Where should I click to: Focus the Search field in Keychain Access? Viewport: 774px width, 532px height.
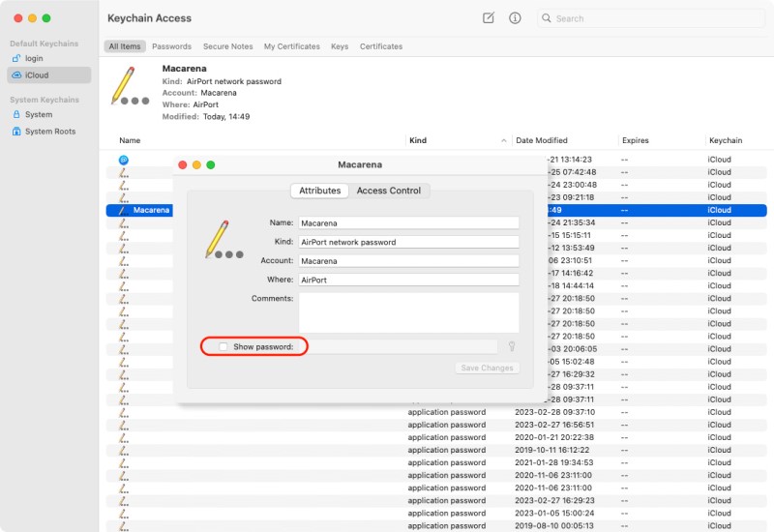click(x=651, y=18)
